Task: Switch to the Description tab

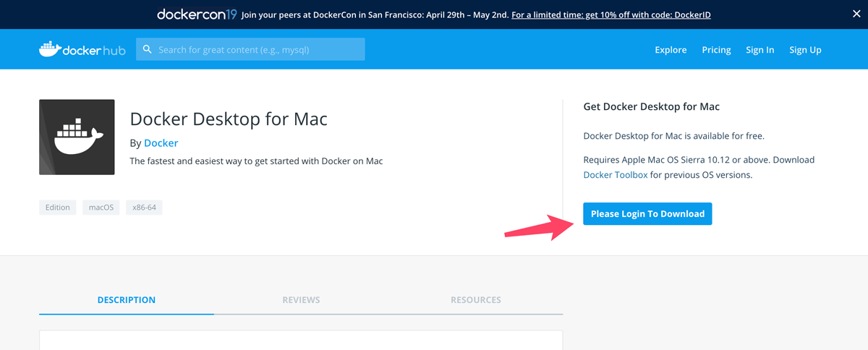Action: pyautogui.click(x=127, y=299)
